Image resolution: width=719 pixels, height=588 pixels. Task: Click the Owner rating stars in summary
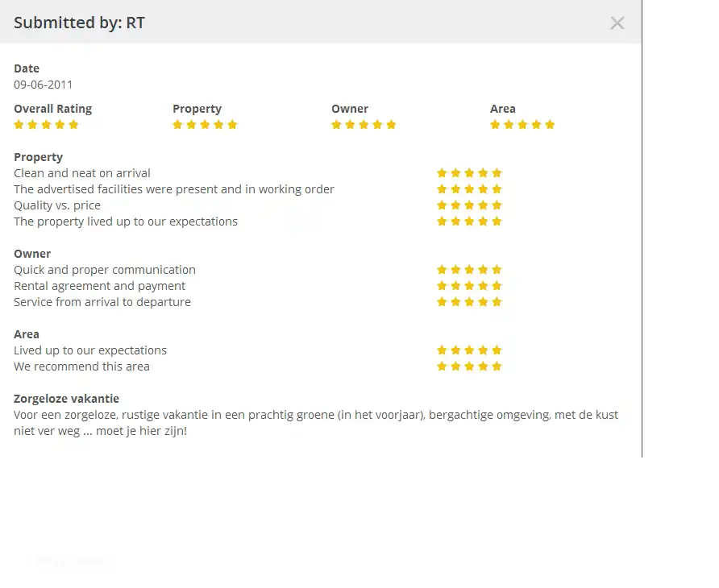(364, 125)
